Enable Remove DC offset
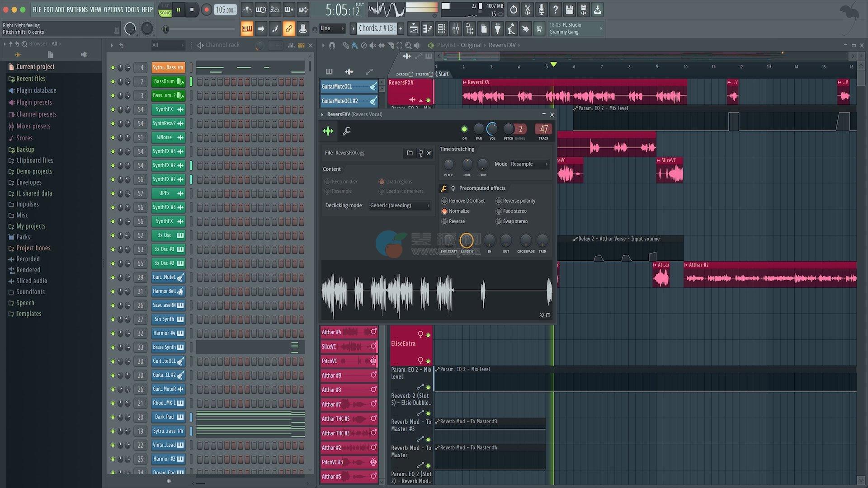 click(444, 201)
